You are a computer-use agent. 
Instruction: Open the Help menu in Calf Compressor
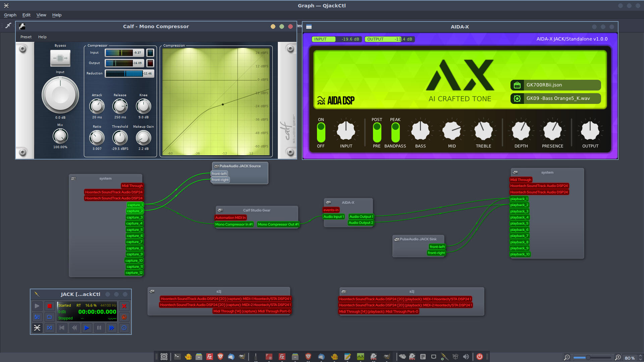click(42, 37)
